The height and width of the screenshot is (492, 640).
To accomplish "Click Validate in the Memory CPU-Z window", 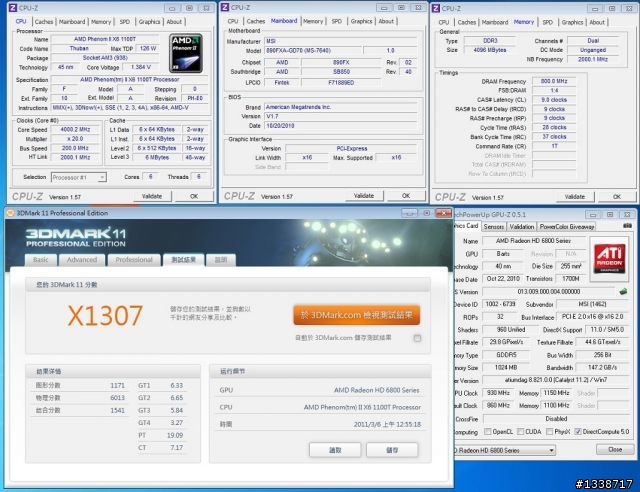I will click(575, 197).
